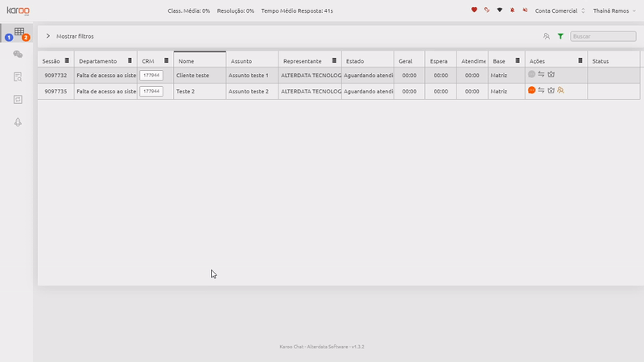Click the orange badge showing 2
The height and width of the screenshot is (362, 644).
click(26, 37)
